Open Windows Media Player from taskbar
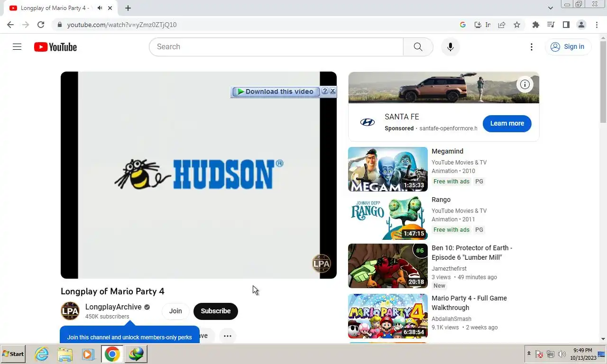Image resolution: width=607 pixels, height=364 pixels. point(88,354)
